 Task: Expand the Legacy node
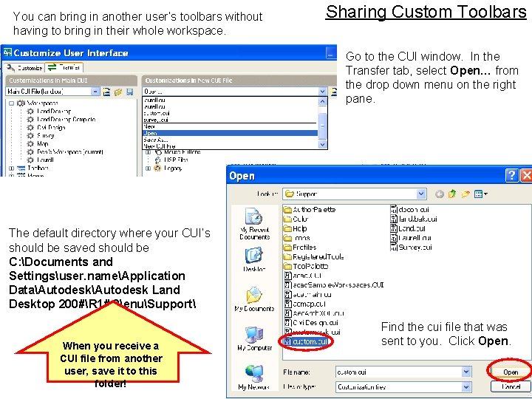(x=149, y=168)
